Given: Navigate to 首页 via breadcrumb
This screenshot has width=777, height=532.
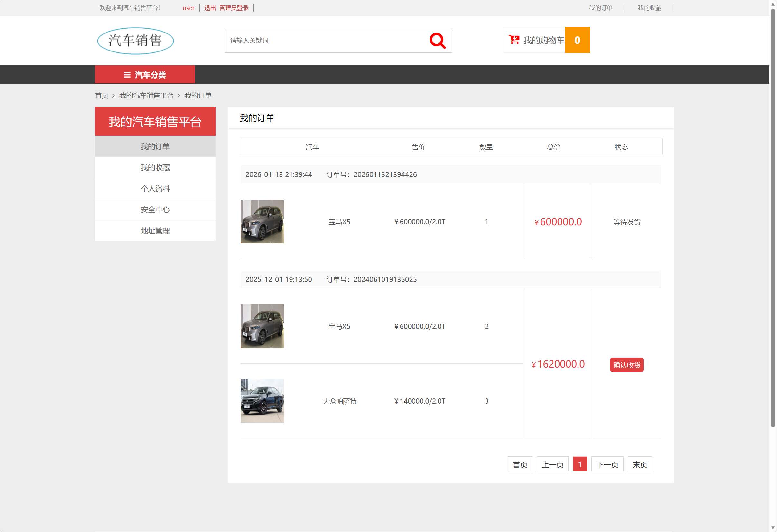Looking at the screenshot, I should 102,96.
